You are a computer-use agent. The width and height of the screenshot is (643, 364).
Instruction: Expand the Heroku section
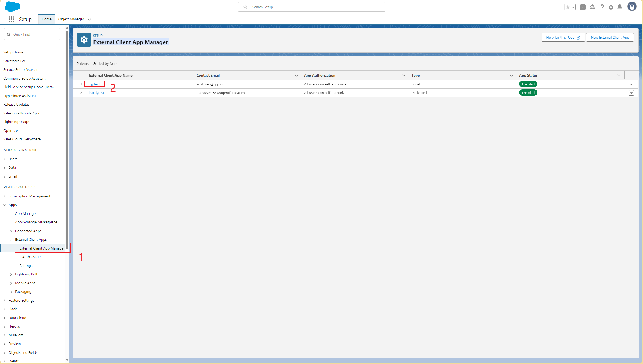4,326
